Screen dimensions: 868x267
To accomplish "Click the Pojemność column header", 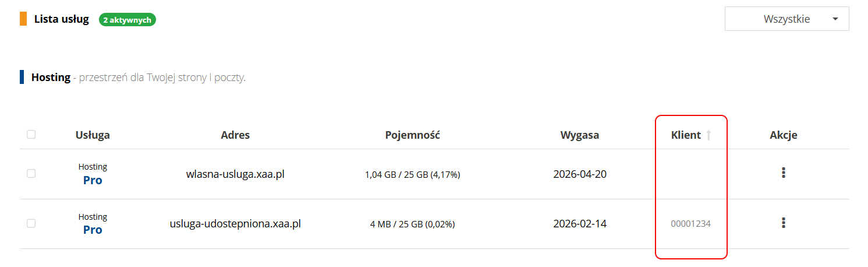I will coord(412,135).
